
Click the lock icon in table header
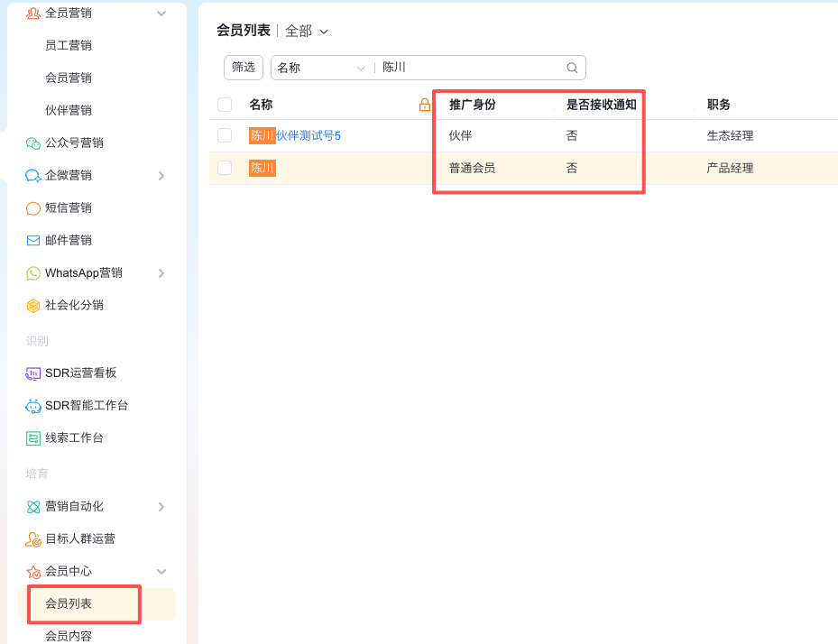(x=425, y=106)
